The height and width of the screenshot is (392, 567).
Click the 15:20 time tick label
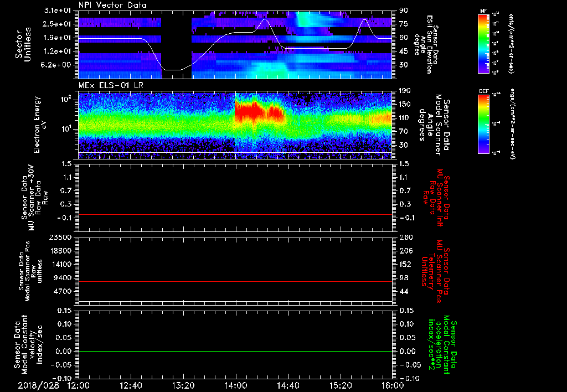point(341,385)
